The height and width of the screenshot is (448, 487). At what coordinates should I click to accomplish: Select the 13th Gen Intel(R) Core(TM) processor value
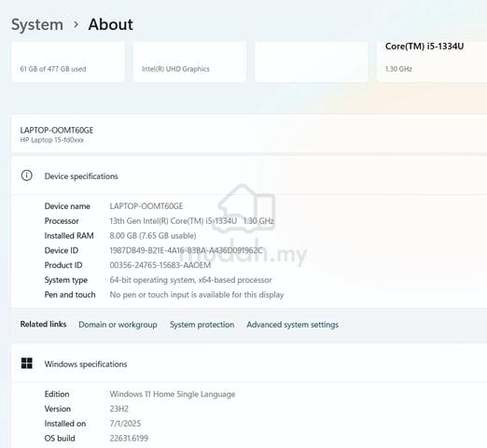[x=192, y=221]
